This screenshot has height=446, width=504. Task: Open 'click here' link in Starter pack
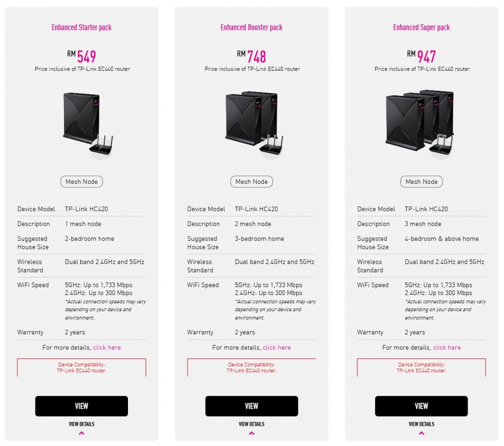107,348
